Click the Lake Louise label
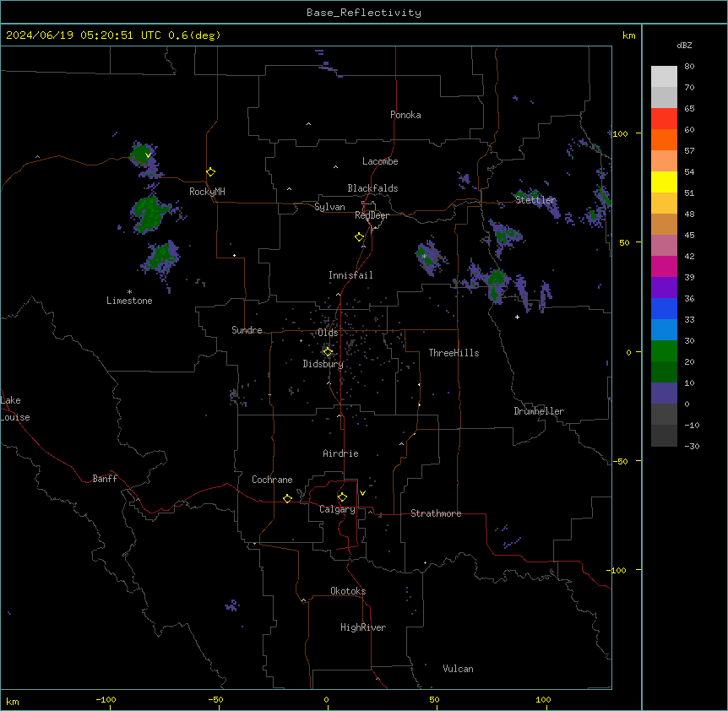The height and width of the screenshot is (711, 728). pyautogui.click(x=14, y=409)
